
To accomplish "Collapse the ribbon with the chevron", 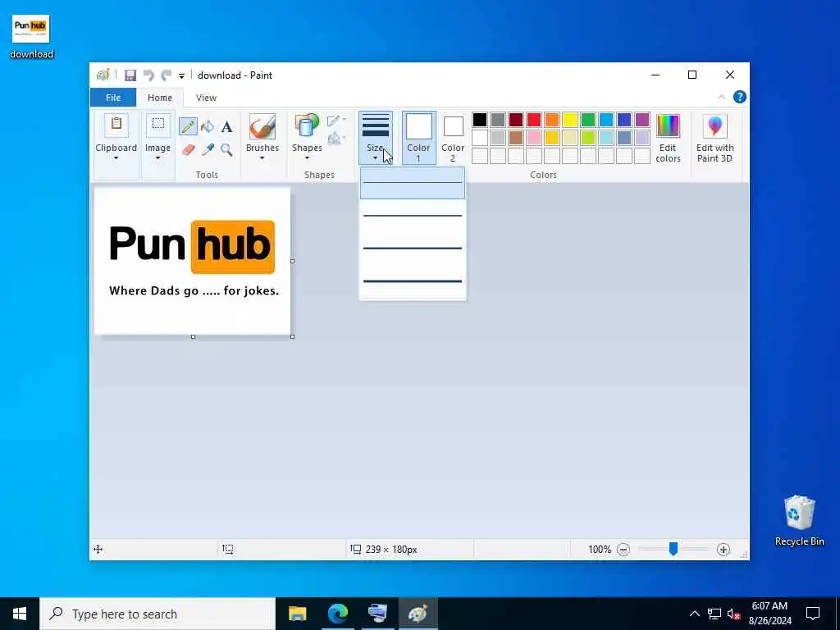I will [x=721, y=97].
